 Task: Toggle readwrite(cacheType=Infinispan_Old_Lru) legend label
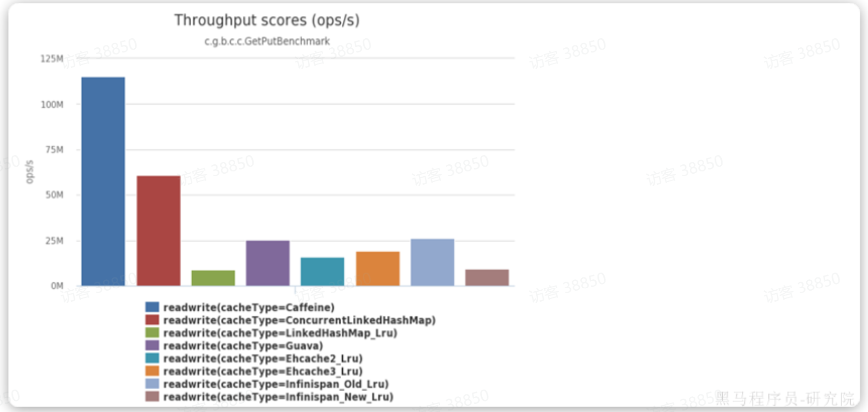[x=276, y=384]
